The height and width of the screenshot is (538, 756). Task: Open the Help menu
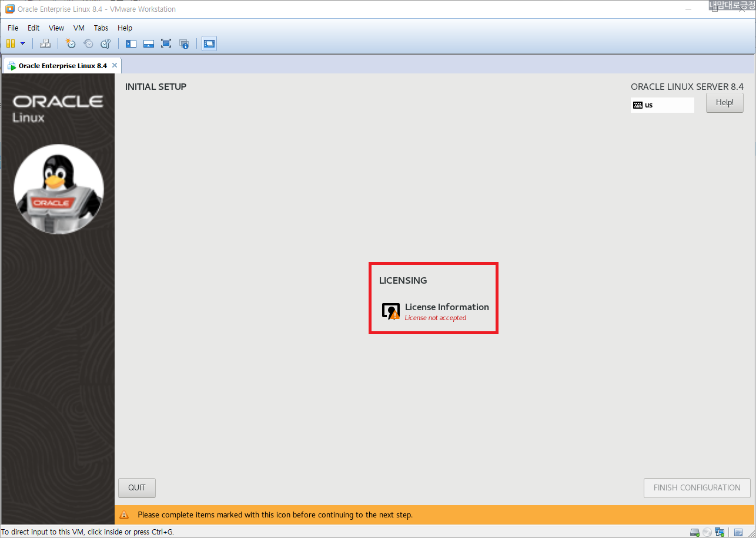125,28
